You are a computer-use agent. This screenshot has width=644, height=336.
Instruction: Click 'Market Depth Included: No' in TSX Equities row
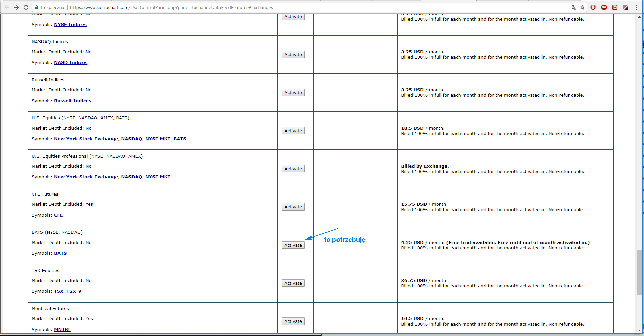[x=62, y=281]
